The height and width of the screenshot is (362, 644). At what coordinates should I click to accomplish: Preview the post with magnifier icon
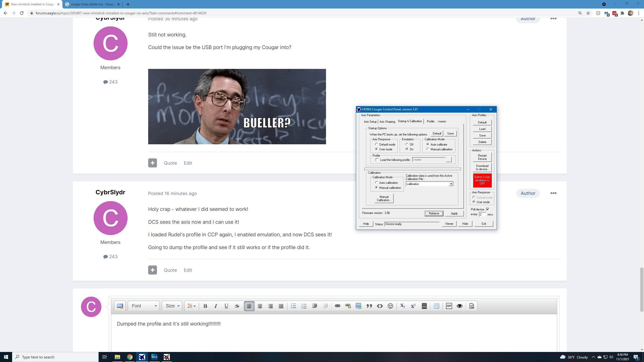click(472, 306)
